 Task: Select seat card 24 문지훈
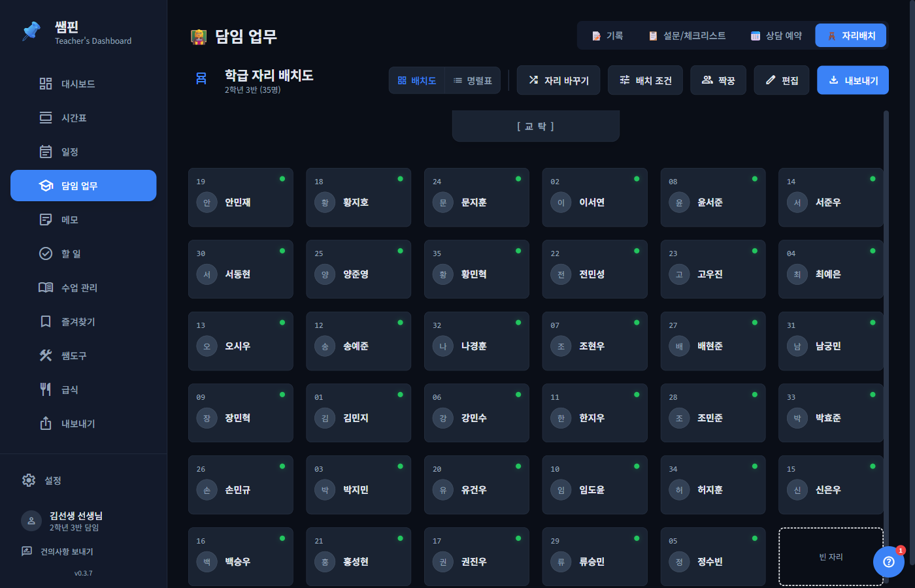[x=477, y=197]
